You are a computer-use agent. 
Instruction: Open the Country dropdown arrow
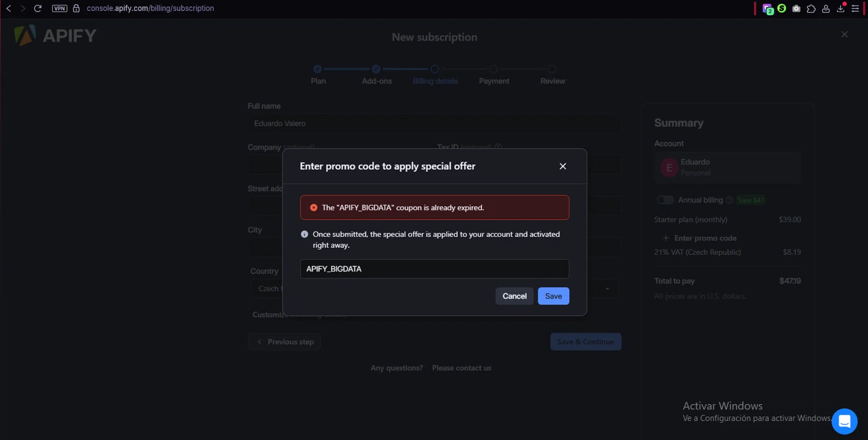pyautogui.click(x=608, y=288)
